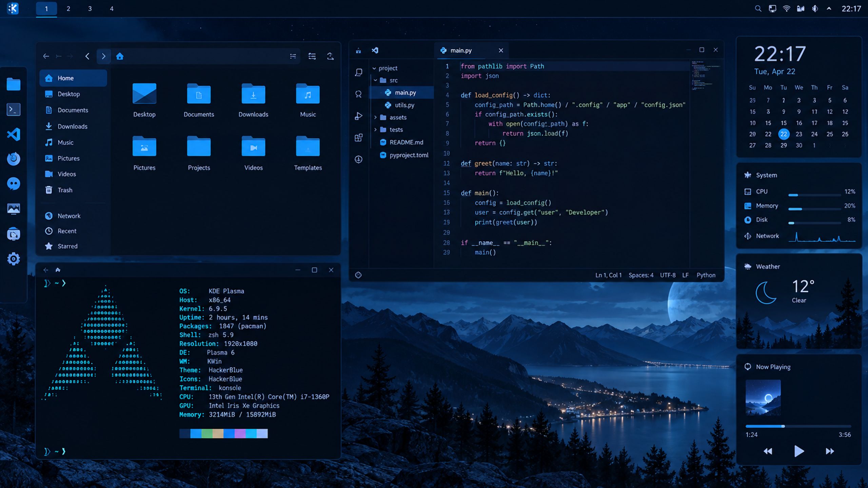868x488 pixels.
Task: Open the web browser icon in the dock
Action: 14,159
